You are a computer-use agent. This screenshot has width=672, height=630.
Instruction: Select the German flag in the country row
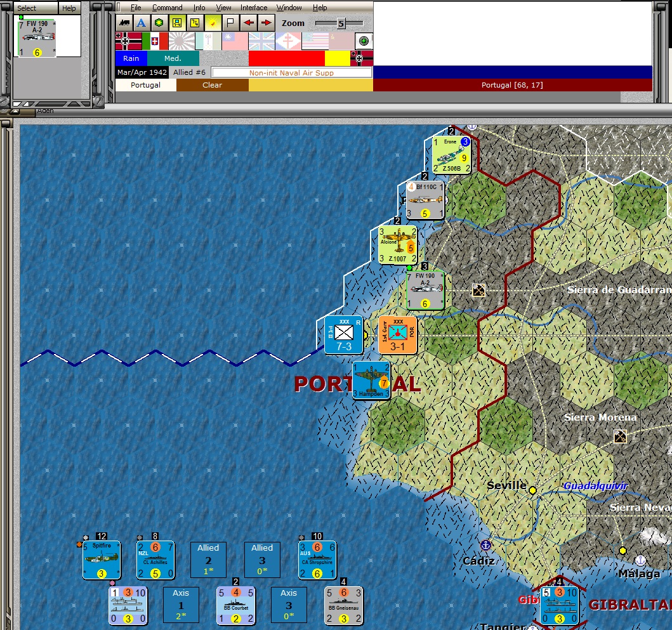129,41
